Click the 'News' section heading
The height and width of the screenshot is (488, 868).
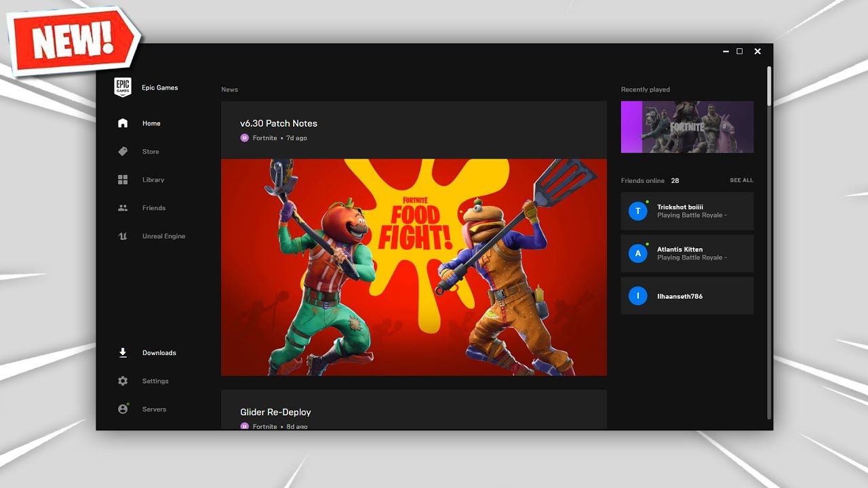[229, 89]
